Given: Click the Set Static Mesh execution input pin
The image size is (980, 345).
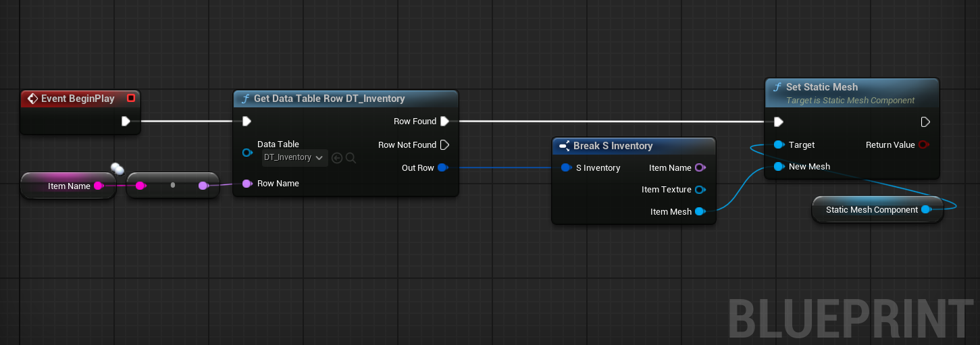Looking at the screenshot, I should pos(778,122).
